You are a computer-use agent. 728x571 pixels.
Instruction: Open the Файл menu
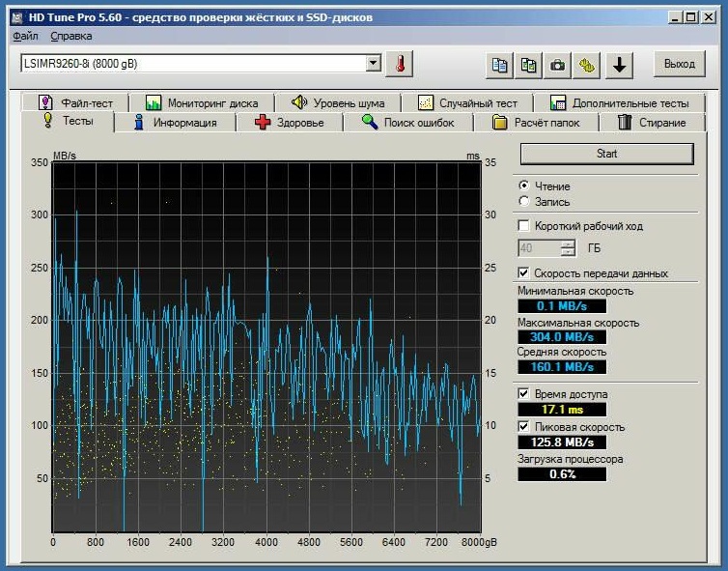tap(26, 36)
